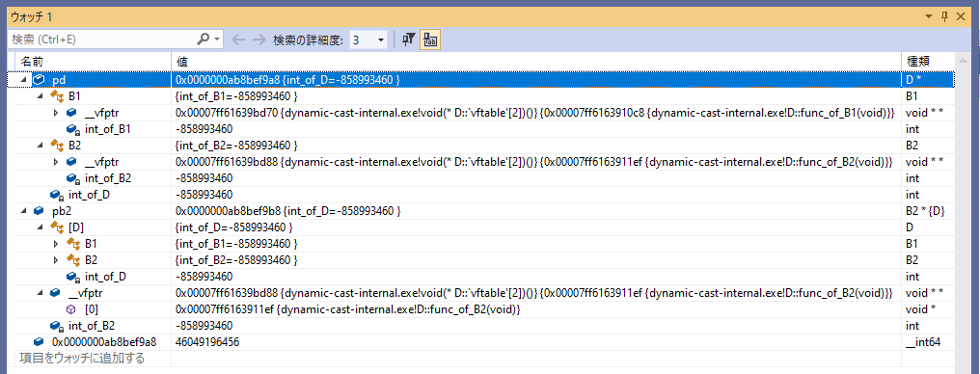Collapse the B2 node directly under pd
This screenshot has height=374, width=980.
point(40,146)
